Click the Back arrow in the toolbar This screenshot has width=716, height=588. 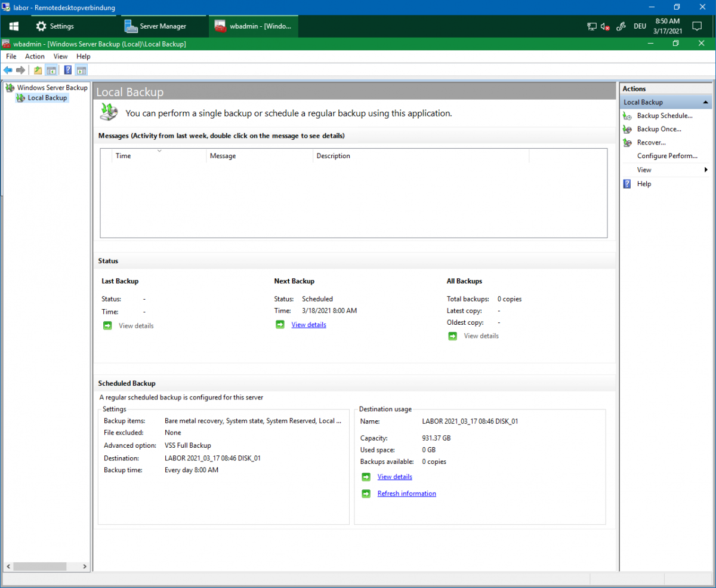point(8,70)
